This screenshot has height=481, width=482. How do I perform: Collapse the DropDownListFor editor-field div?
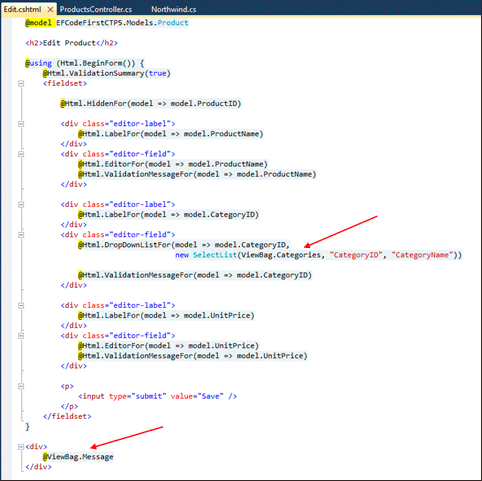coord(21,235)
